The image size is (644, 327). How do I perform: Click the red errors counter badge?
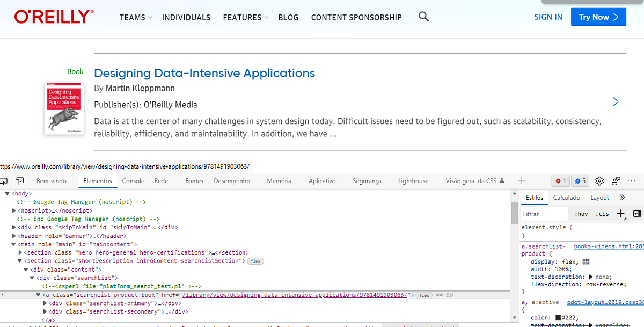pos(561,181)
